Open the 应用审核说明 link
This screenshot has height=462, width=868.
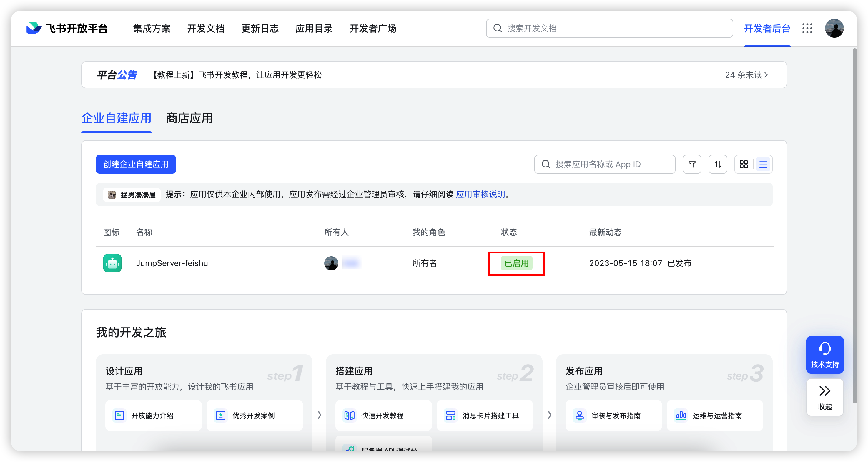(x=480, y=195)
